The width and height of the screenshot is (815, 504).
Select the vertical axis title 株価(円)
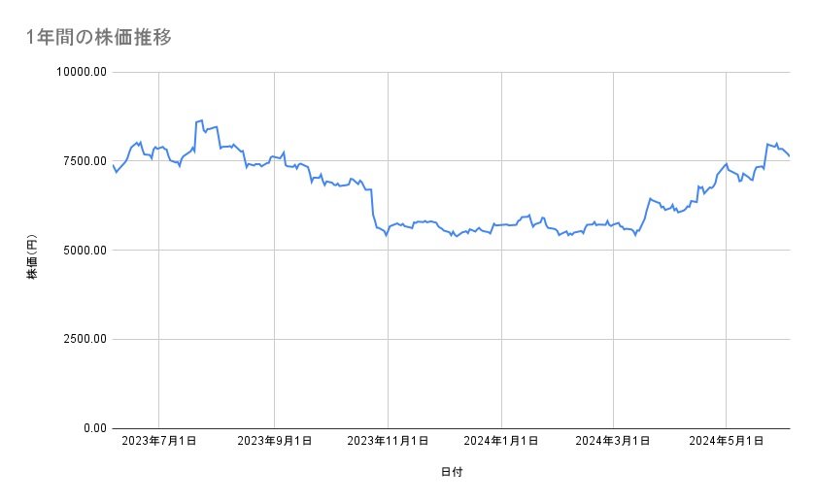point(32,250)
